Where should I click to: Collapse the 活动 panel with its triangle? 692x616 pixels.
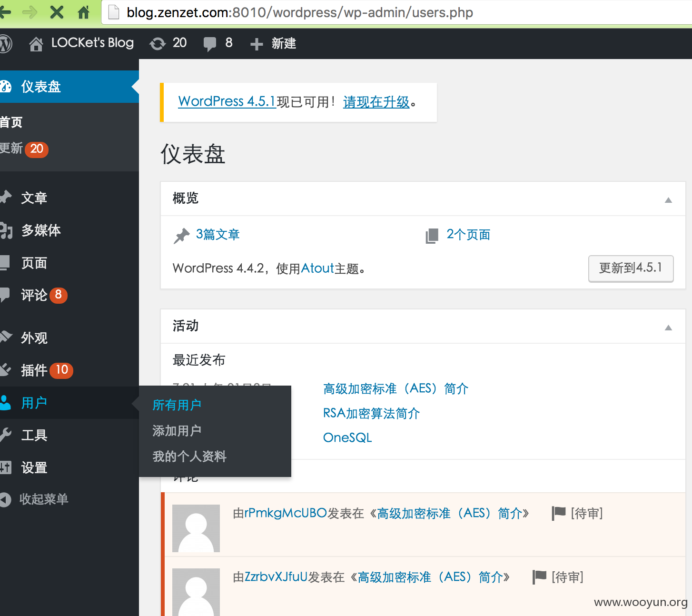coord(668,328)
